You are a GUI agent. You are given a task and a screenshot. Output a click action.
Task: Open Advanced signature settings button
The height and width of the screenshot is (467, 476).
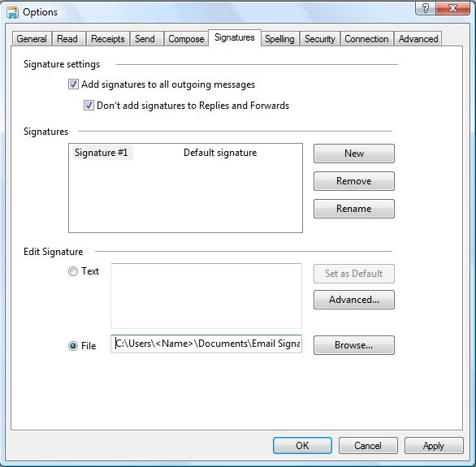[354, 300]
